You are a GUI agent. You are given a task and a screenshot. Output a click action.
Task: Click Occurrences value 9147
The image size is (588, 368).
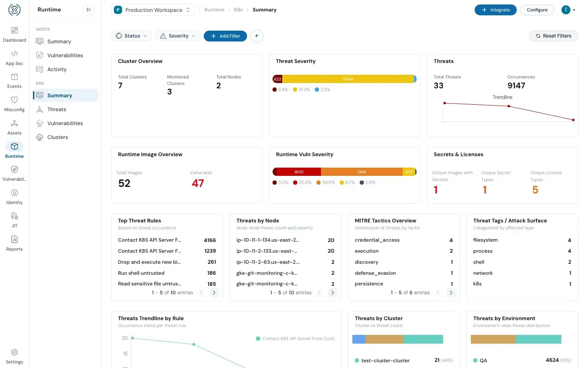click(x=516, y=85)
